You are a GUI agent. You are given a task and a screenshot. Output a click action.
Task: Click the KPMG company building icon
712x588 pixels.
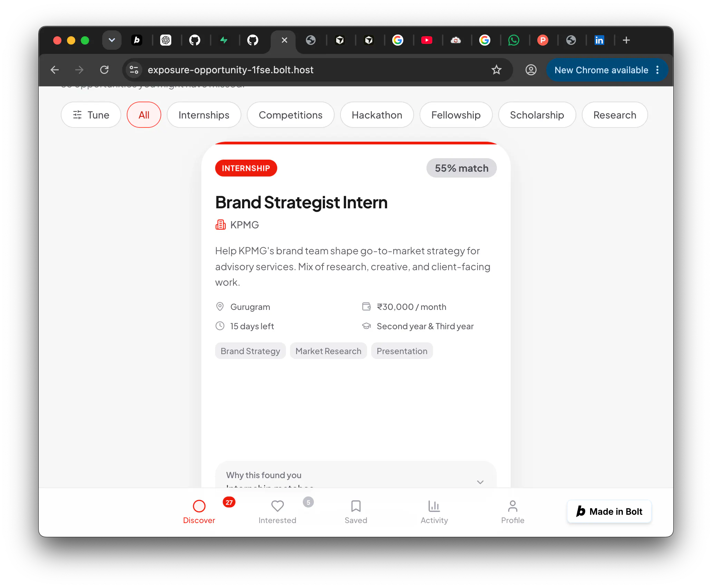click(221, 225)
